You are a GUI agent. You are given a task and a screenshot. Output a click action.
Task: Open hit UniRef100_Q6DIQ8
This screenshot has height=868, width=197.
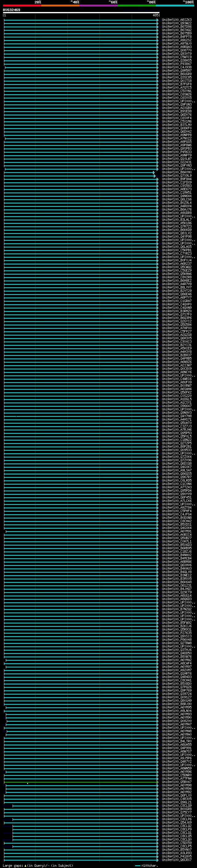click(x=177, y=463)
